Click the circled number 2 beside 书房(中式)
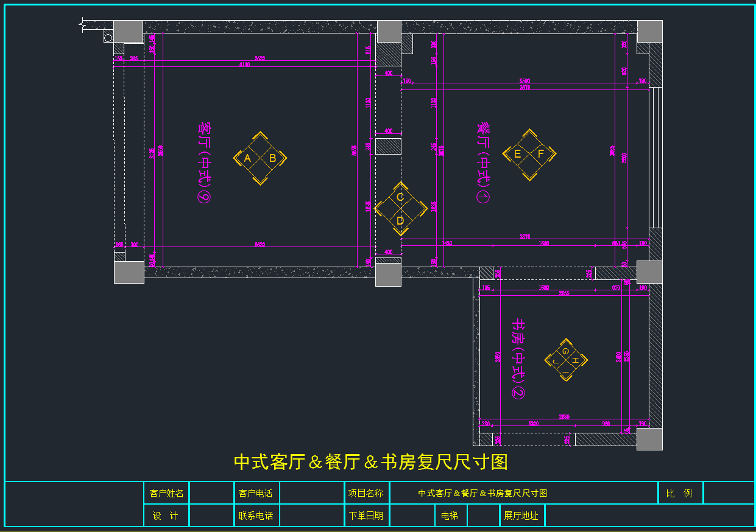Image resolution: width=756 pixels, height=532 pixels. tap(518, 393)
